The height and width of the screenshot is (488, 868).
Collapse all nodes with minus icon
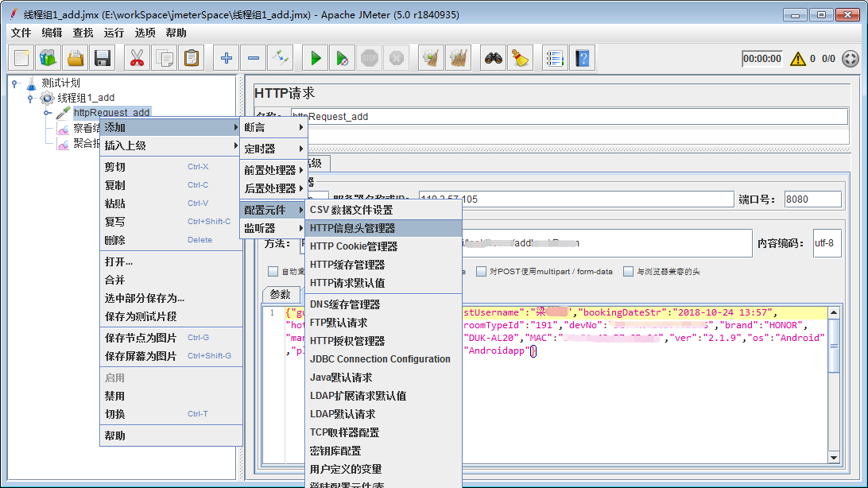pyautogui.click(x=254, y=58)
